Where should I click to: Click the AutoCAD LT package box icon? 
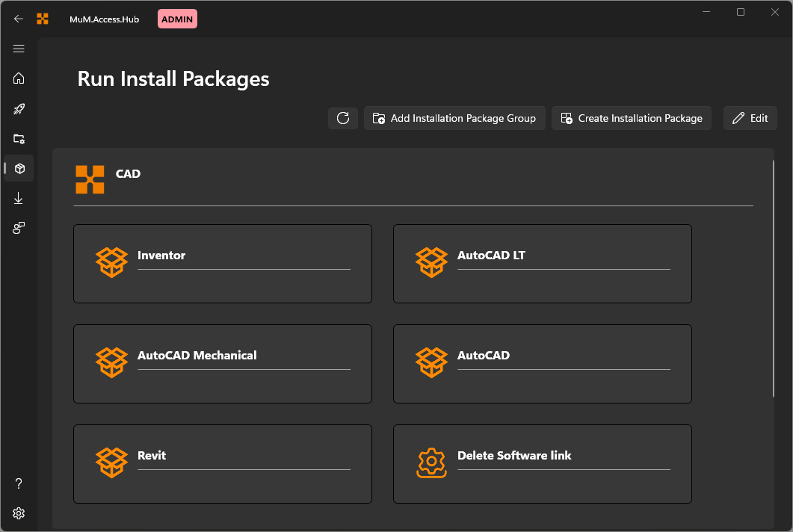[x=431, y=262]
